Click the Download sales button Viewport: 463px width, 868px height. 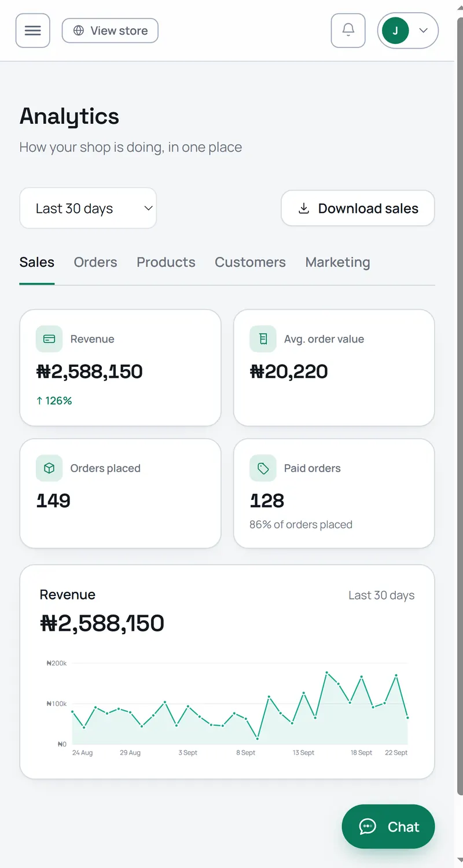coord(358,208)
